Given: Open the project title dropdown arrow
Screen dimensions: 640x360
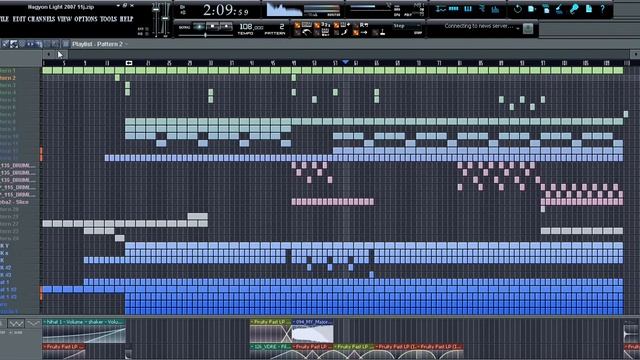Looking at the screenshot, I should tap(118, 6).
